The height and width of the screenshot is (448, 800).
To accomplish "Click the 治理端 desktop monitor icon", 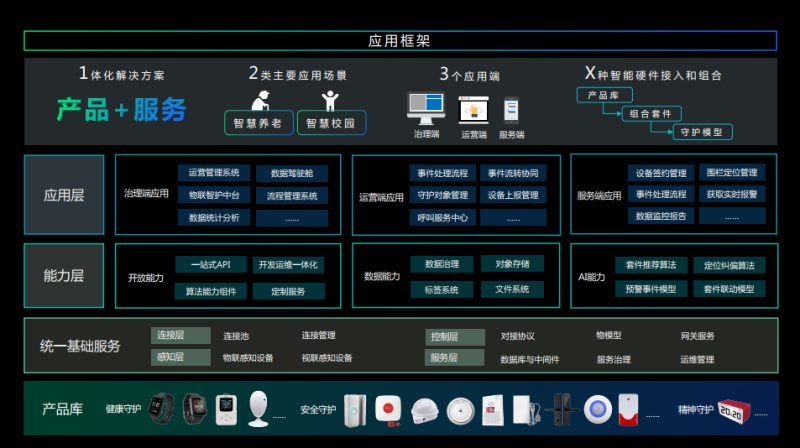I will pyautogui.click(x=426, y=108).
